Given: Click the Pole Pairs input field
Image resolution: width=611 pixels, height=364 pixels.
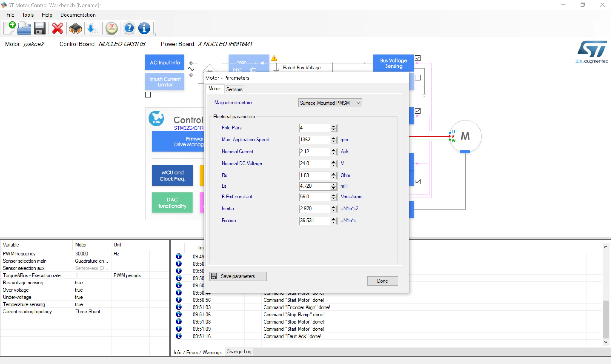Looking at the screenshot, I should [x=315, y=128].
